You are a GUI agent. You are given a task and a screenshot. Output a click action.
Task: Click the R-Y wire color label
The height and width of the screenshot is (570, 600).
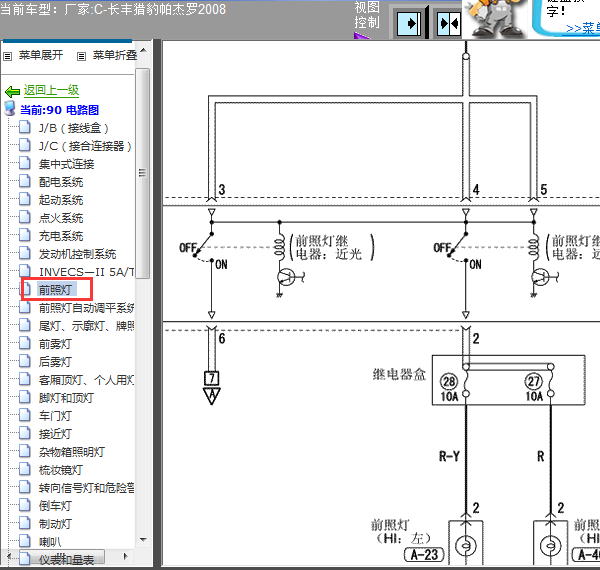449,456
